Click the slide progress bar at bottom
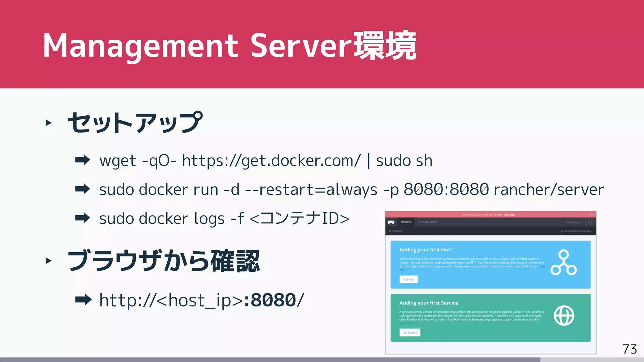The image size is (644, 362). pyautogui.click(x=322, y=359)
